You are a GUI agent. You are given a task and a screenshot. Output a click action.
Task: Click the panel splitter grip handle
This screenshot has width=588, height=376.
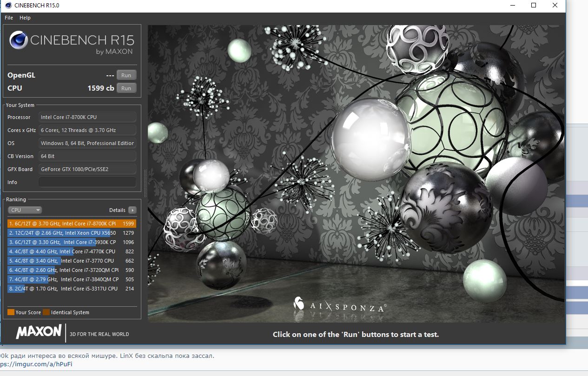[x=145, y=183]
